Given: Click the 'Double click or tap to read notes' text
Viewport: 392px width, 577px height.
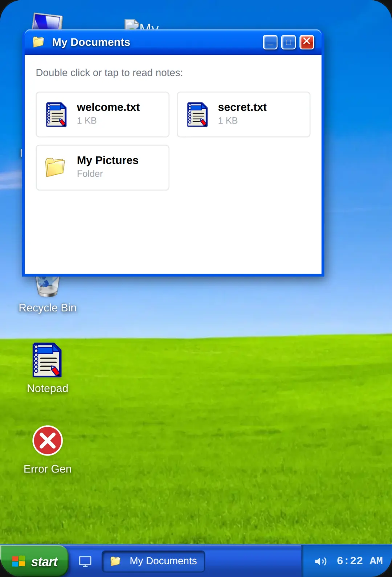Looking at the screenshot, I should point(109,73).
